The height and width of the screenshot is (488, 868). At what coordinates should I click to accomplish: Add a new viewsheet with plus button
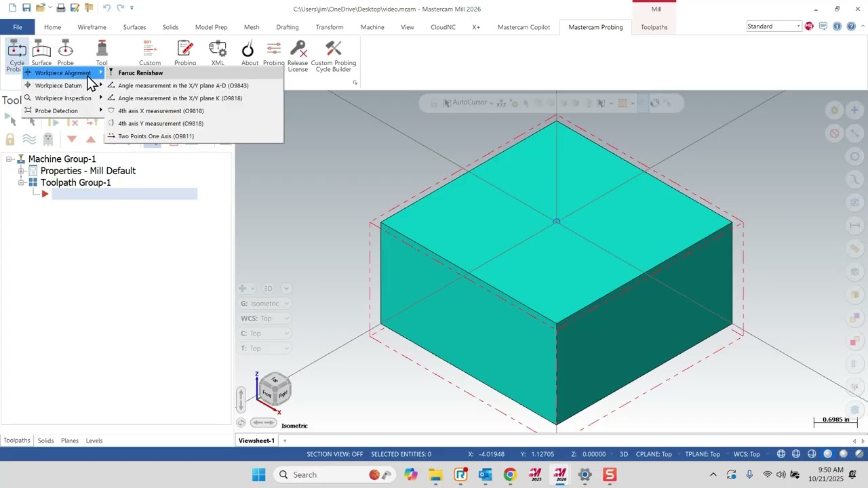(x=285, y=441)
